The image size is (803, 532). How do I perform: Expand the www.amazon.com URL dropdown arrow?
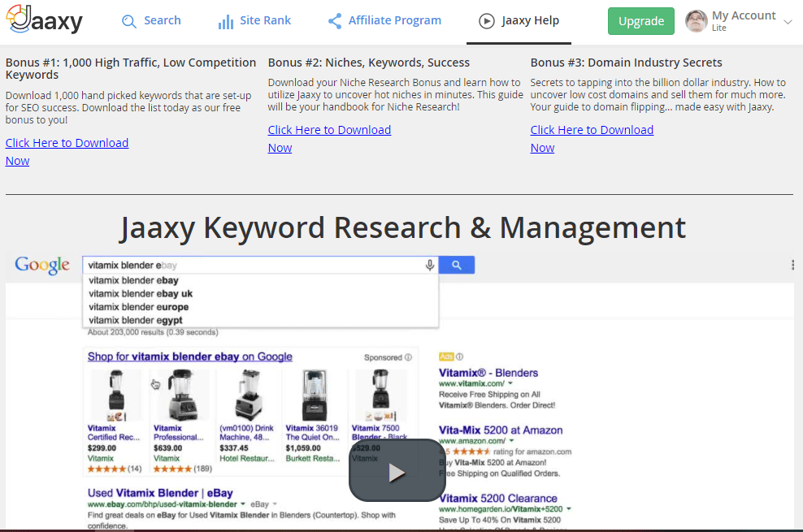tap(511, 441)
